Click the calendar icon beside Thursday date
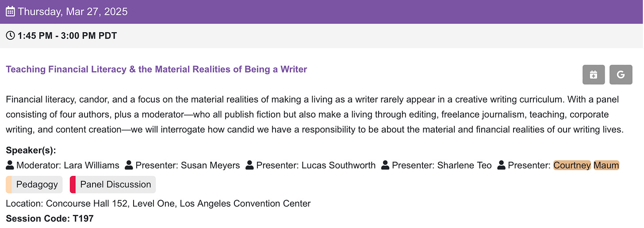Viewport: 644px width, 228px height. pyautogui.click(x=10, y=11)
